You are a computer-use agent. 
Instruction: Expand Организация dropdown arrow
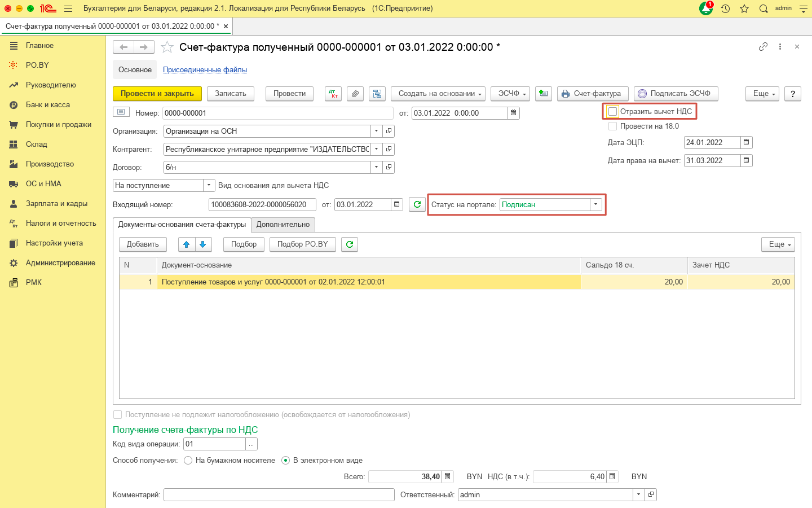[377, 131]
